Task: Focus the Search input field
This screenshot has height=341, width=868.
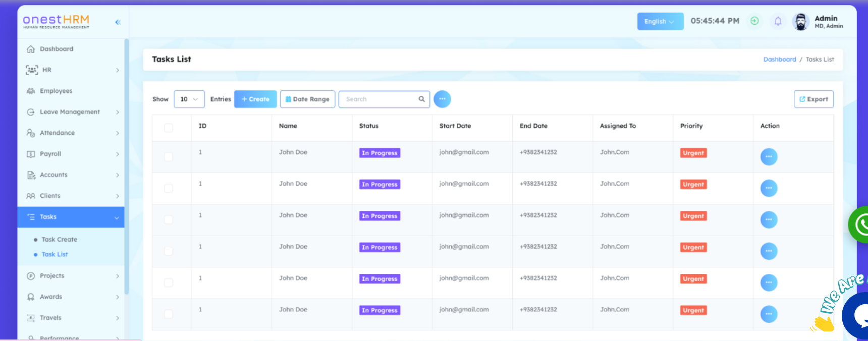Action: click(384, 99)
